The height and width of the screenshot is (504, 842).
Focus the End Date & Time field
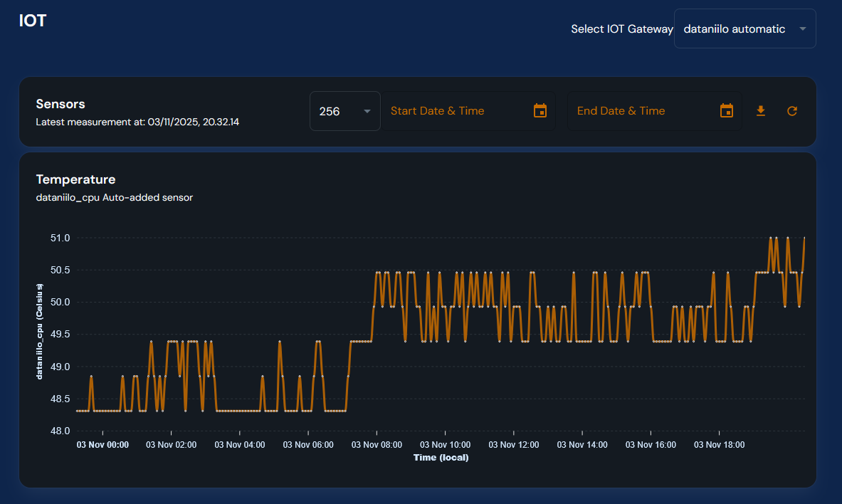pos(641,111)
